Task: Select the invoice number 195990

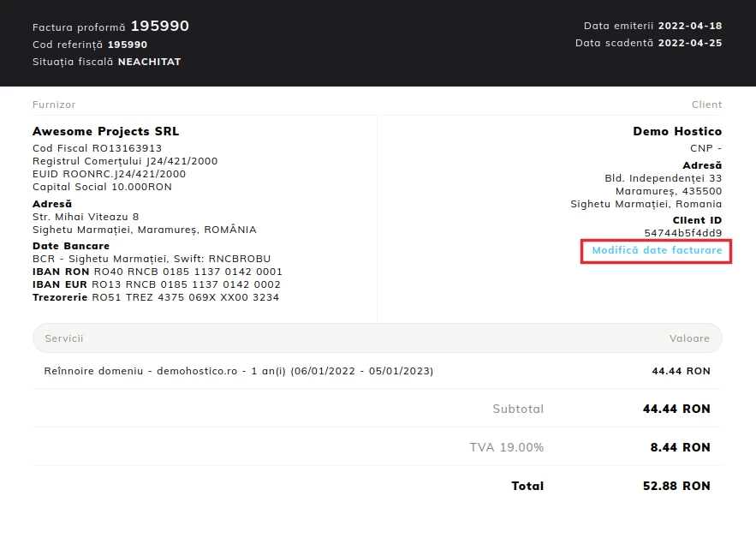Action: click(x=159, y=26)
